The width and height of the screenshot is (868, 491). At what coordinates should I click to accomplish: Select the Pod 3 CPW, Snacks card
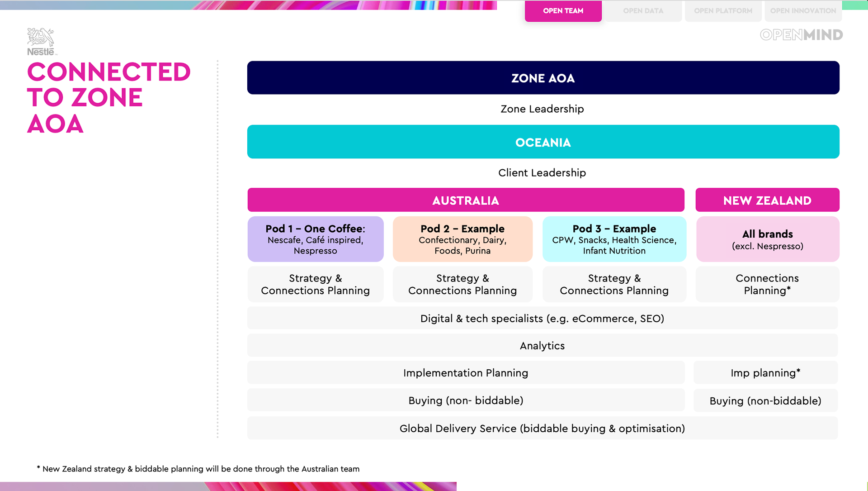coord(614,239)
